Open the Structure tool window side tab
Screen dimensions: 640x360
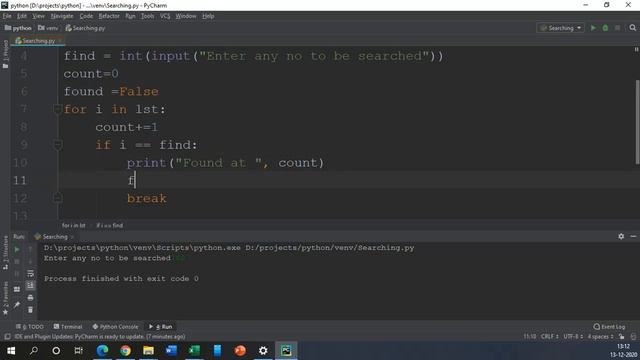5,253
